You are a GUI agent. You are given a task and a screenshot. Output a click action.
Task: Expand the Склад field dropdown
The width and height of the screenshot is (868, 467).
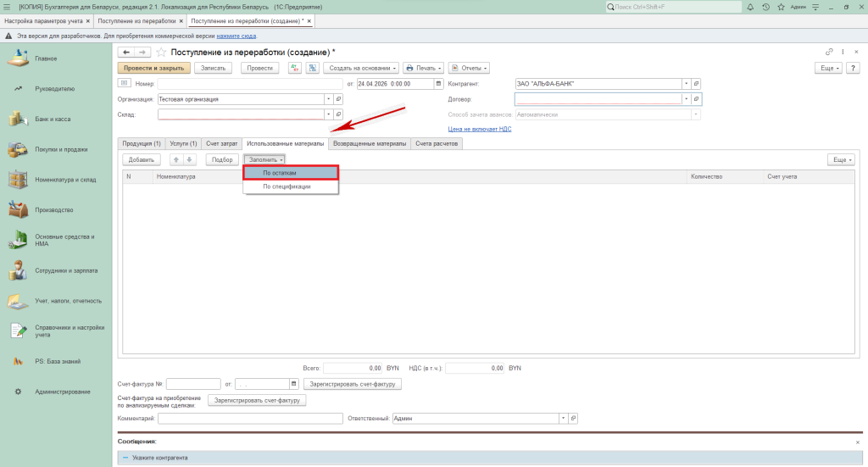pos(327,114)
